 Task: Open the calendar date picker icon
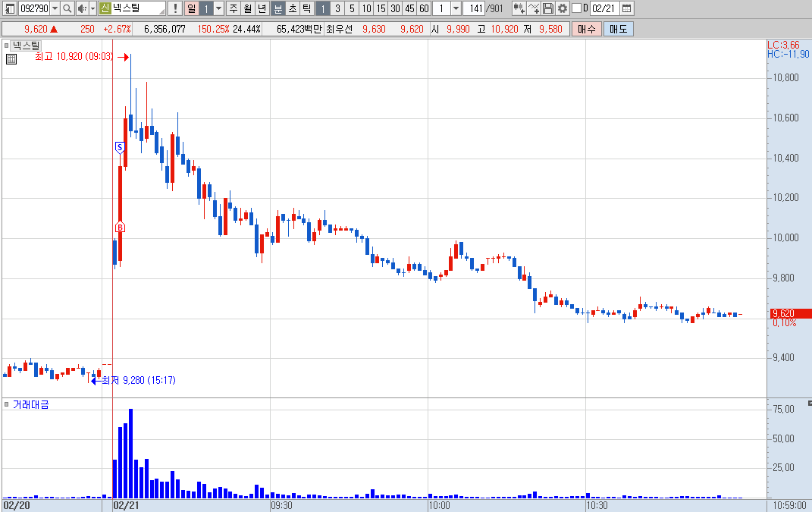626,8
